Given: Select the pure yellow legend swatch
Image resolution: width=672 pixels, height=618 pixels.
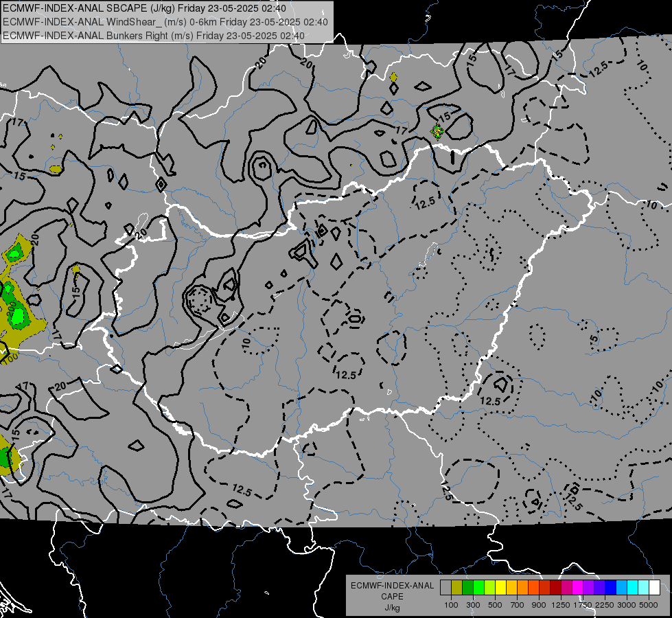Looking at the screenshot, I should 500,587.
